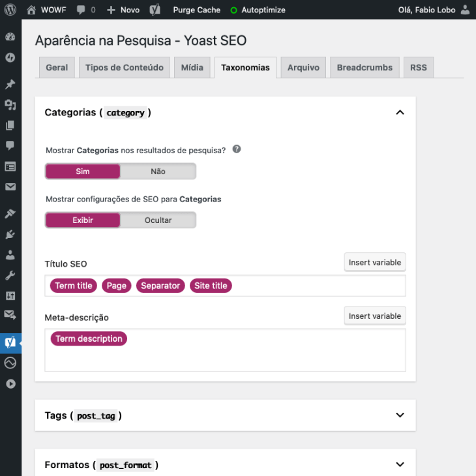Open play button icon in sidebar
The height and width of the screenshot is (476, 476).
[x=10, y=383]
